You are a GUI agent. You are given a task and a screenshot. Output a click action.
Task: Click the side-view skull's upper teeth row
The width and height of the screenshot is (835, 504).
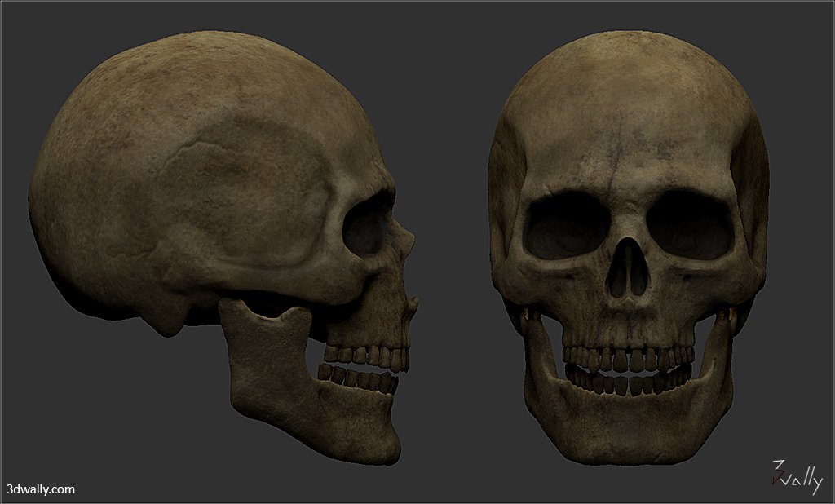[x=367, y=355]
